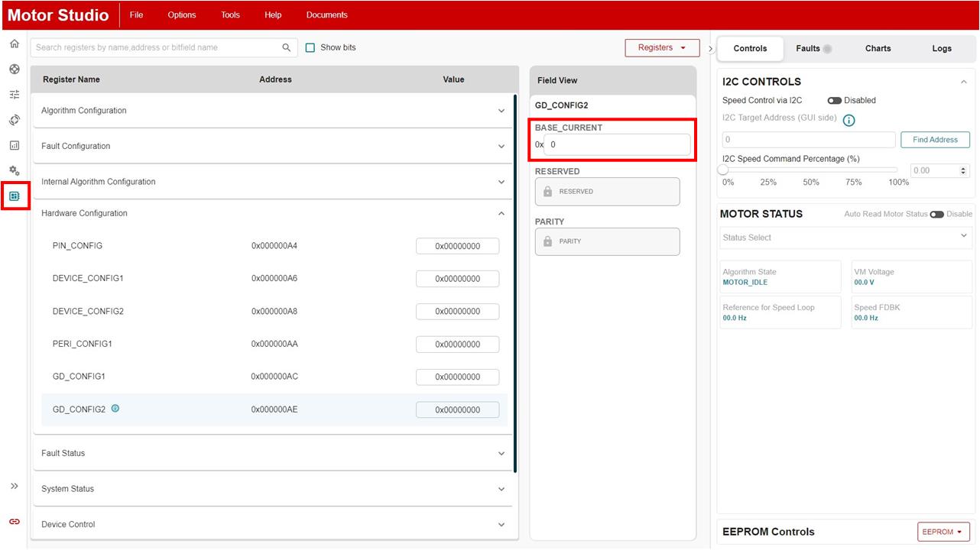Click info icon beside I2C Target Address
The width and height of the screenshot is (980, 550).
[x=849, y=120]
